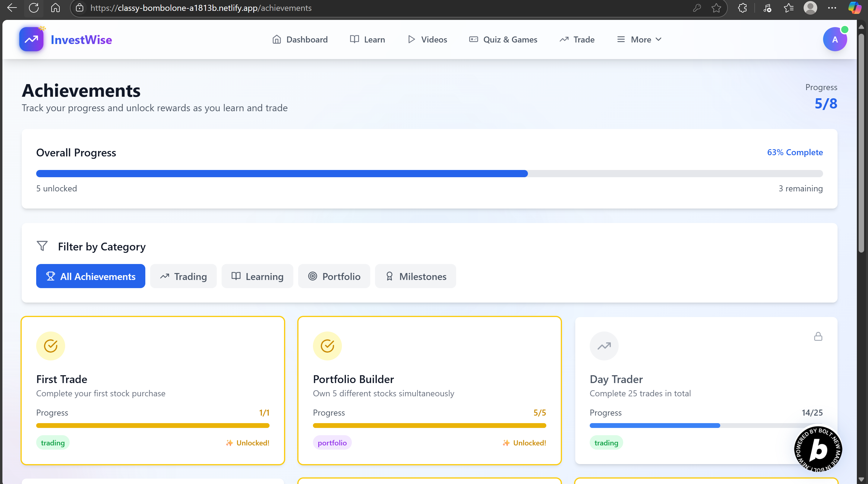
Task: Click the browser extensions puzzle icon
Action: 742,8
